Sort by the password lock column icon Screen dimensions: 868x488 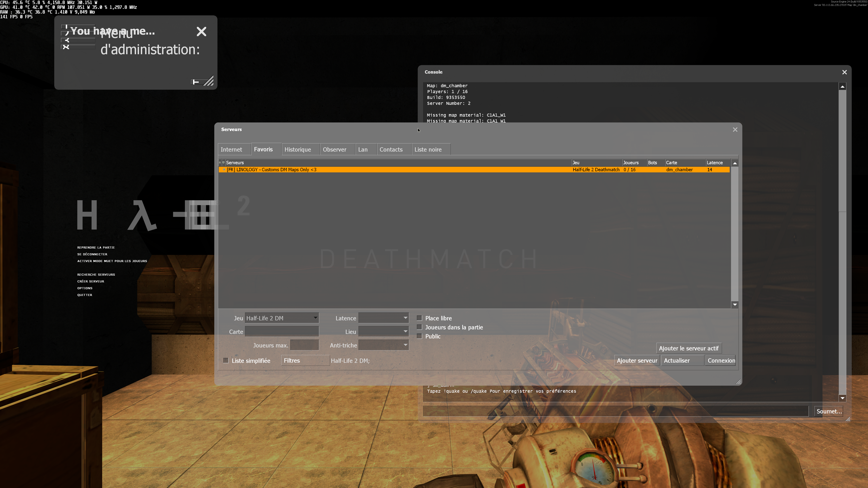pos(220,163)
